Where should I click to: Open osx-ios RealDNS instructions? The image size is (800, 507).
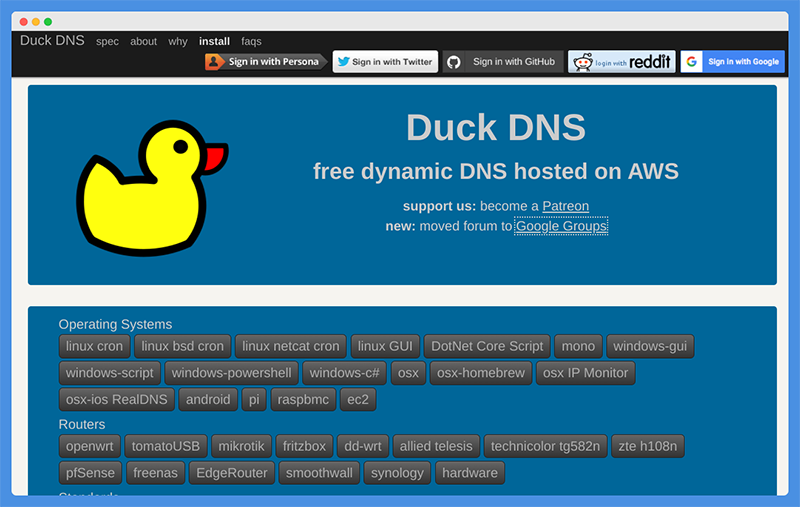click(117, 399)
